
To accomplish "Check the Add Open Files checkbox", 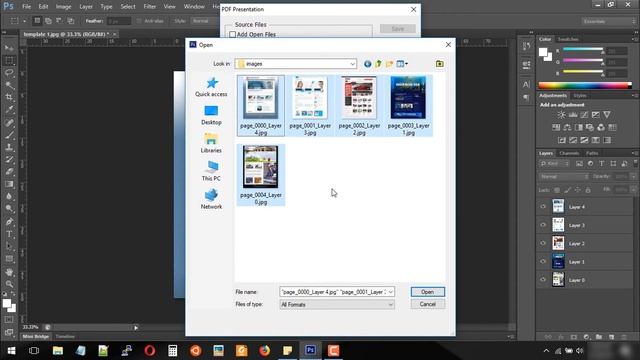I will coord(232,35).
